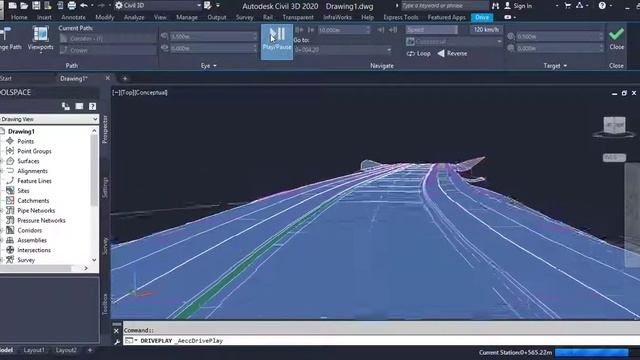This screenshot has width=640, height=360.
Task: Click the Redo arrow icon
Action: pyautogui.click(x=102, y=6)
